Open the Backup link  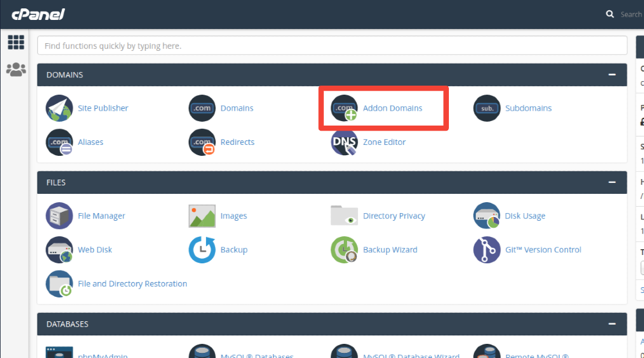234,250
